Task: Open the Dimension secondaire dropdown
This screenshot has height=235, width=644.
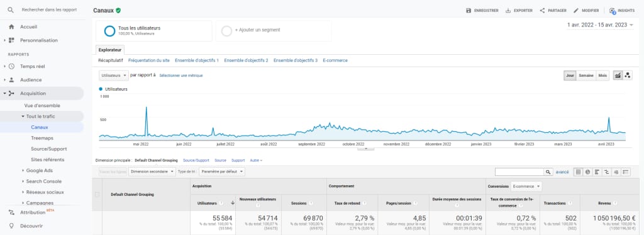Action: (152, 171)
